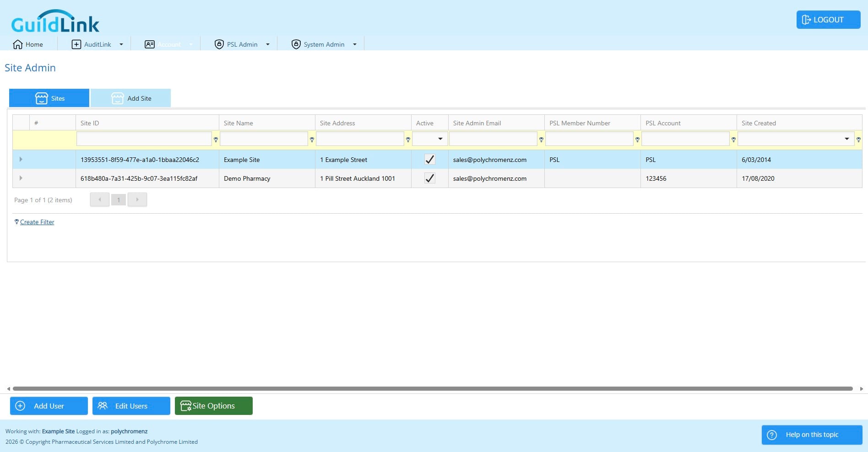868x452 pixels.
Task: Sort by Site Name column header
Action: tap(239, 123)
